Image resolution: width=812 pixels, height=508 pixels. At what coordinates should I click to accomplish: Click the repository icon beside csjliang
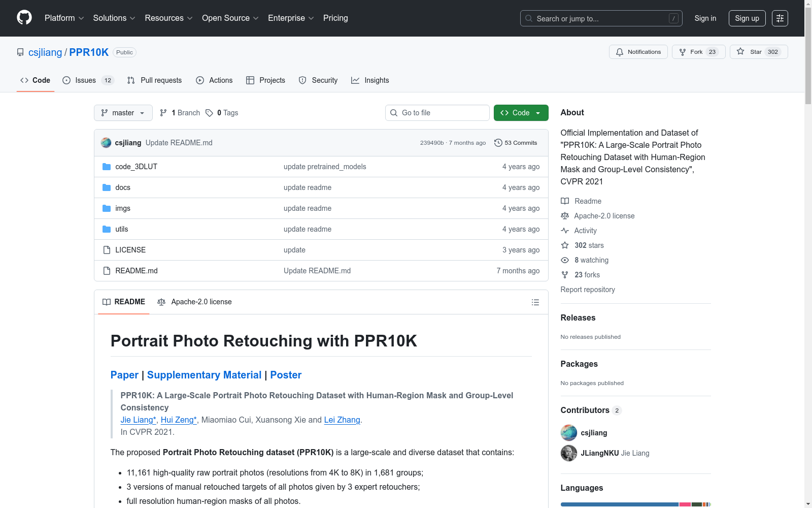pyautogui.click(x=20, y=52)
